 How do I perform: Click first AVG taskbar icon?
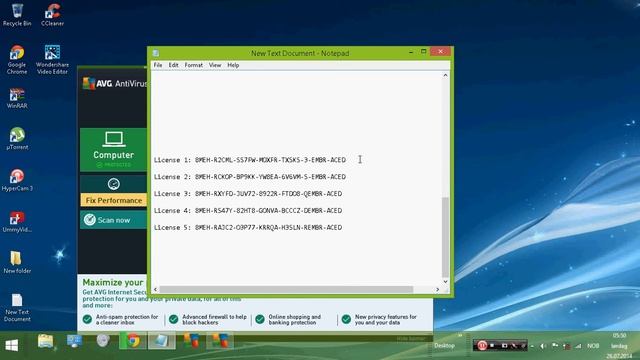click(x=191, y=341)
